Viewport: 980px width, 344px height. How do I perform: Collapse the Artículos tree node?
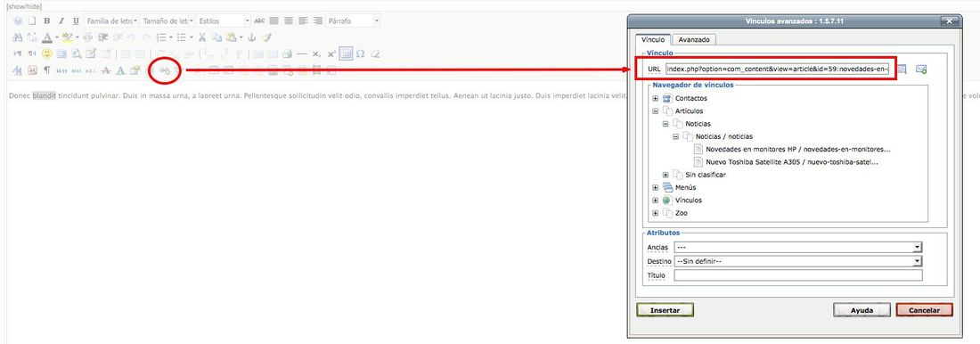655,111
